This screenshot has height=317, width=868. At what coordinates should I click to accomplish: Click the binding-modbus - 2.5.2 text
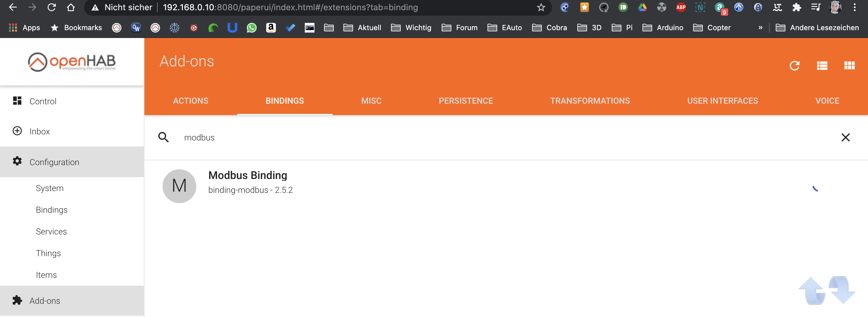(250, 190)
